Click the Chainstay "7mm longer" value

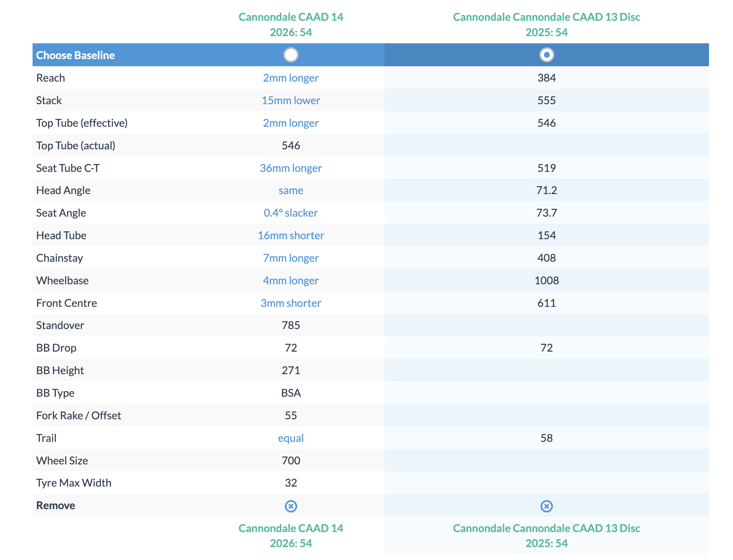click(291, 258)
